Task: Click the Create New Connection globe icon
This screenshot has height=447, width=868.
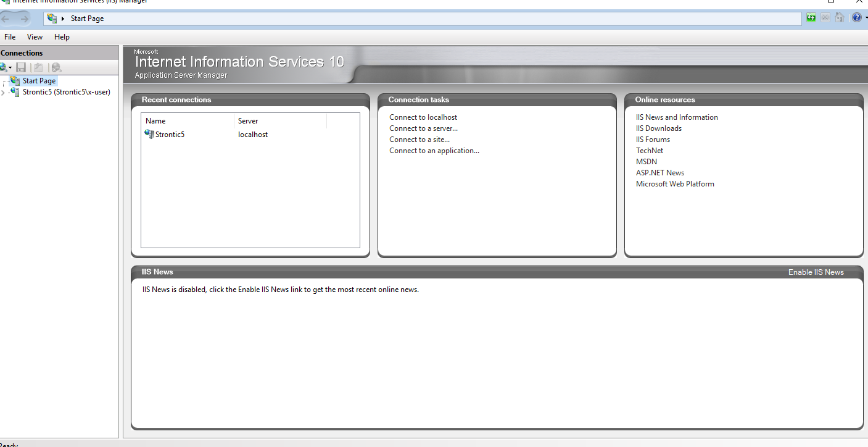Action: click(x=4, y=67)
